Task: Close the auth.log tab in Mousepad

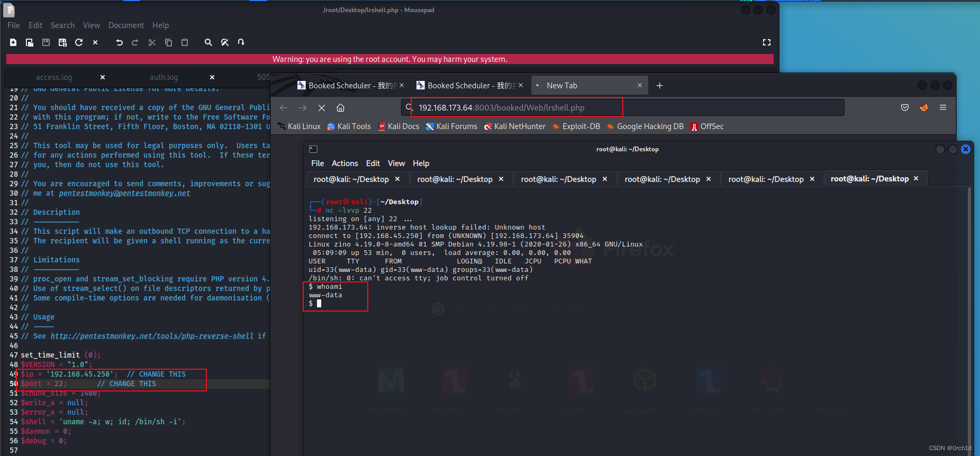Action: point(212,77)
